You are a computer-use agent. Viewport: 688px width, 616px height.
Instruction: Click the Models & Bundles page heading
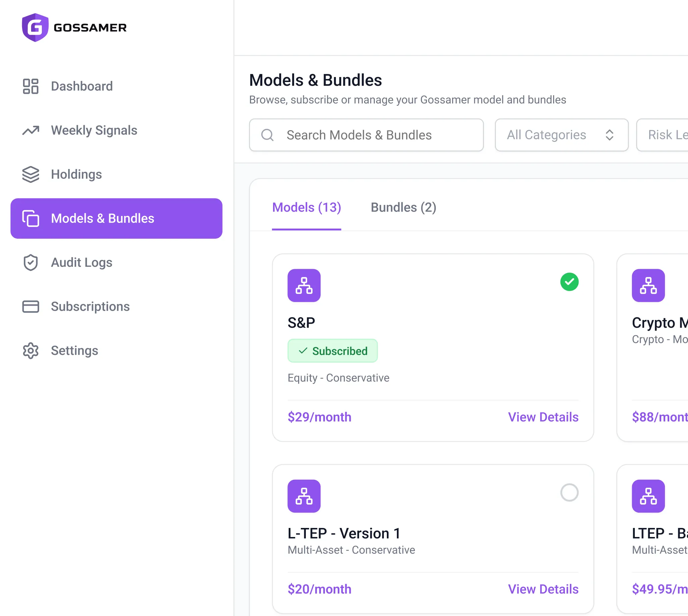[315, 80]
